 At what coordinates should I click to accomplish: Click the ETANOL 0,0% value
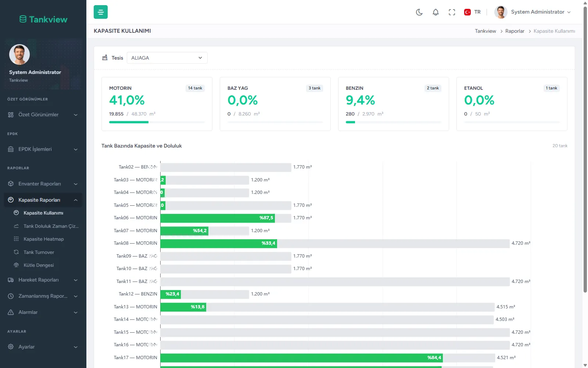[x=479, y=100]
